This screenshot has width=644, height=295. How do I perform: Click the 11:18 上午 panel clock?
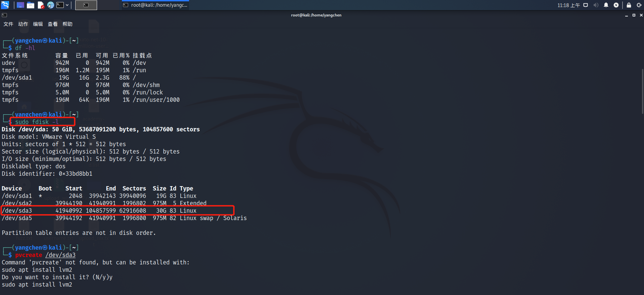point(568,5)
